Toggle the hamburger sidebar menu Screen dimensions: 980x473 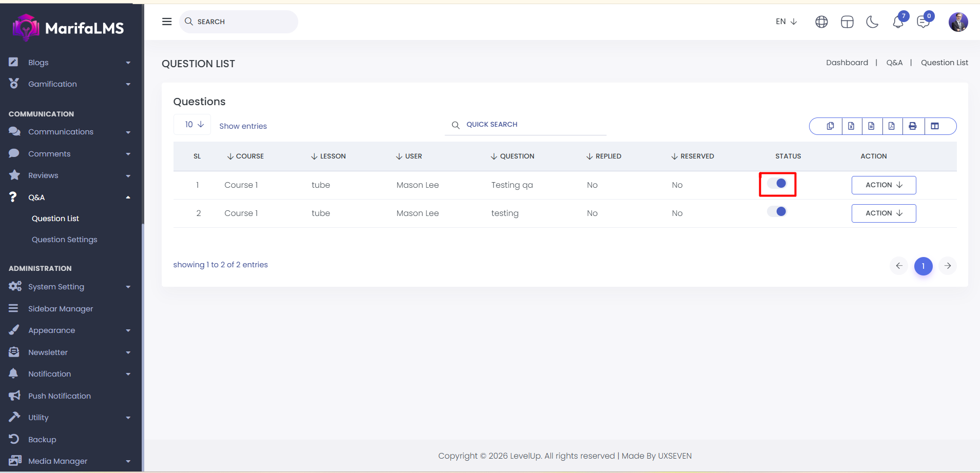[167, 22]
